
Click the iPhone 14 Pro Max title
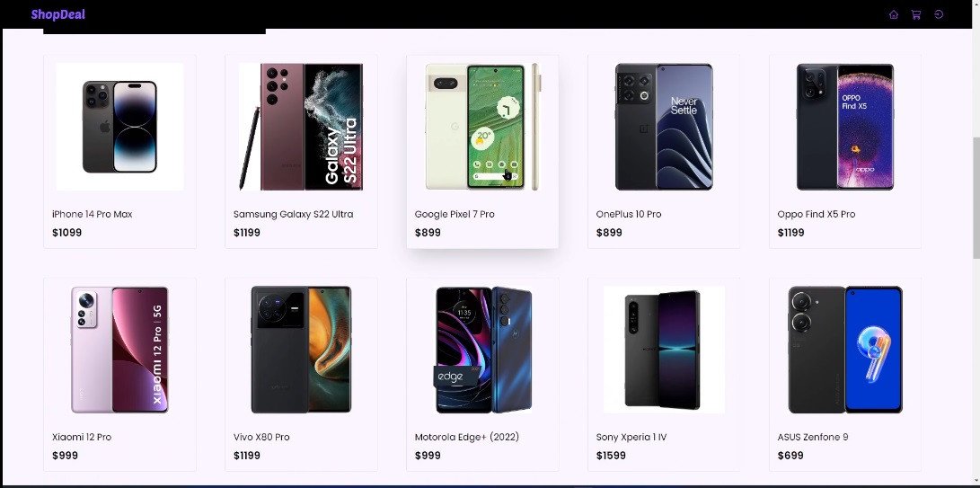point(92,214)
